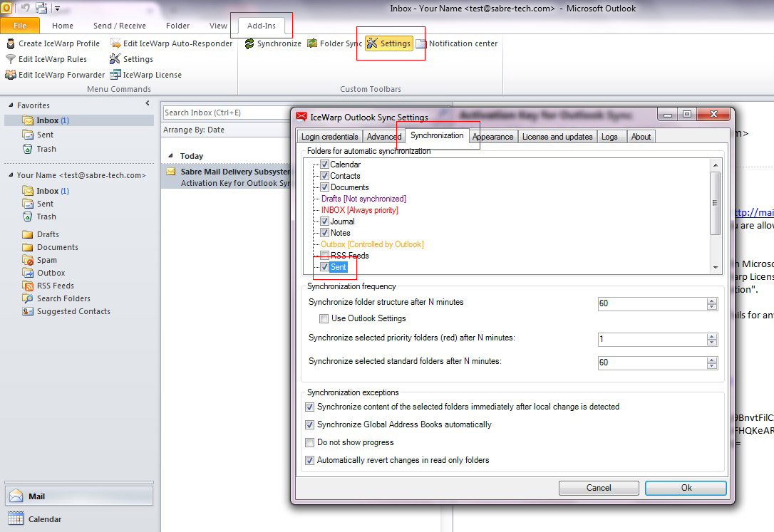Click the priority folders minutes field
Screen dimensions: 774x532
click(652, 339)
